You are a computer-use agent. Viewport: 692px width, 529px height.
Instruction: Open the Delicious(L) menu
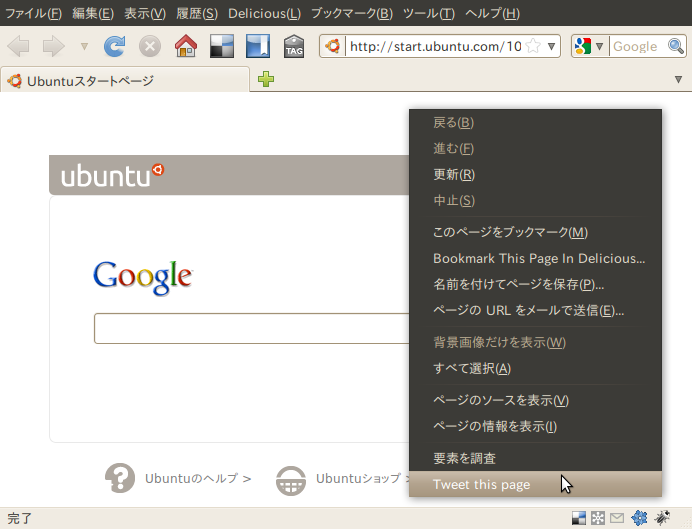(264, 14)
